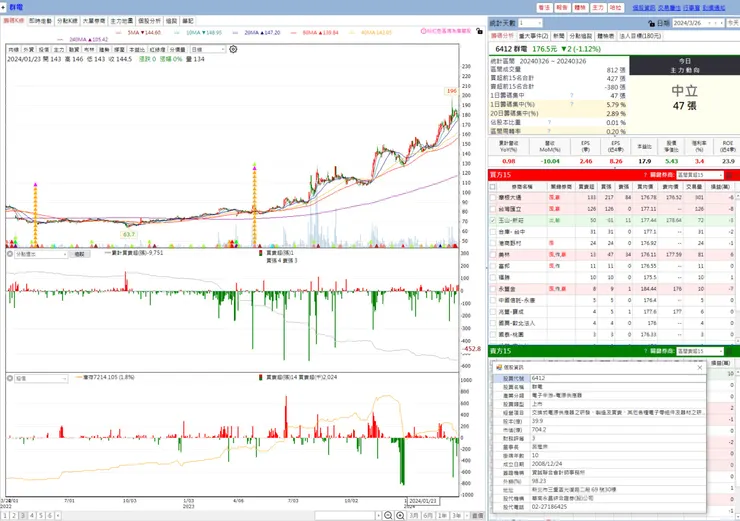
Task: Click the 240MA legend line marker
Action: click(x=60, y=40)
